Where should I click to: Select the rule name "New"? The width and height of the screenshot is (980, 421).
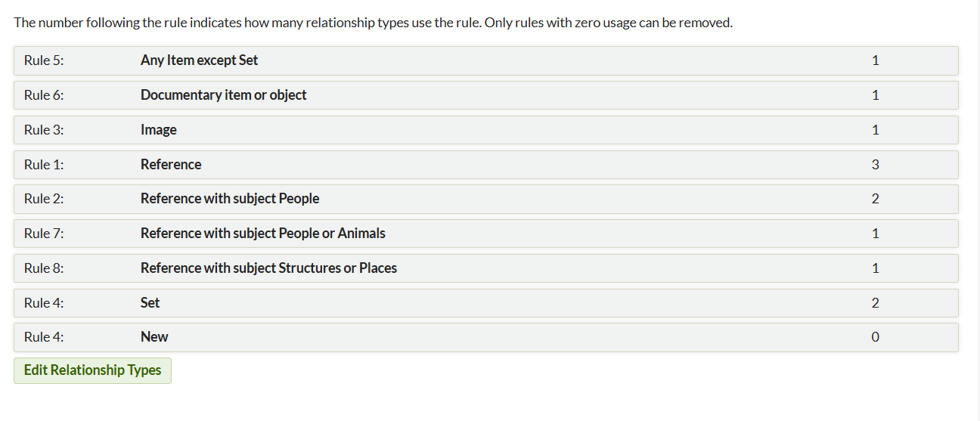[x=154, y=337]
